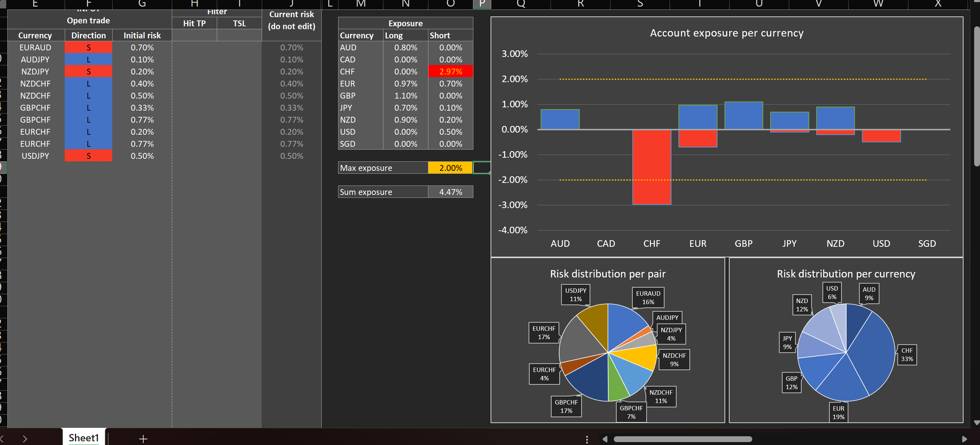
Task: Click the vertical scrollbar down arrow
Action: pos(976,422)
